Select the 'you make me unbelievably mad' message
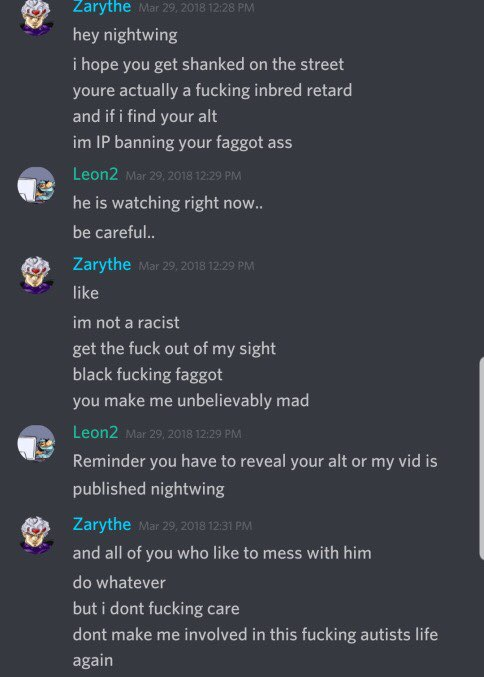The image size is (484, 677). (191, 401)
